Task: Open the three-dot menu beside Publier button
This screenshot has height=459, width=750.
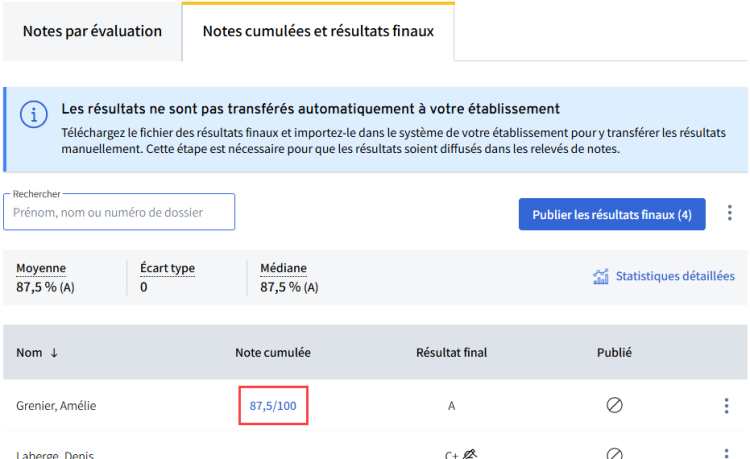Action: [x=729, y=213]
